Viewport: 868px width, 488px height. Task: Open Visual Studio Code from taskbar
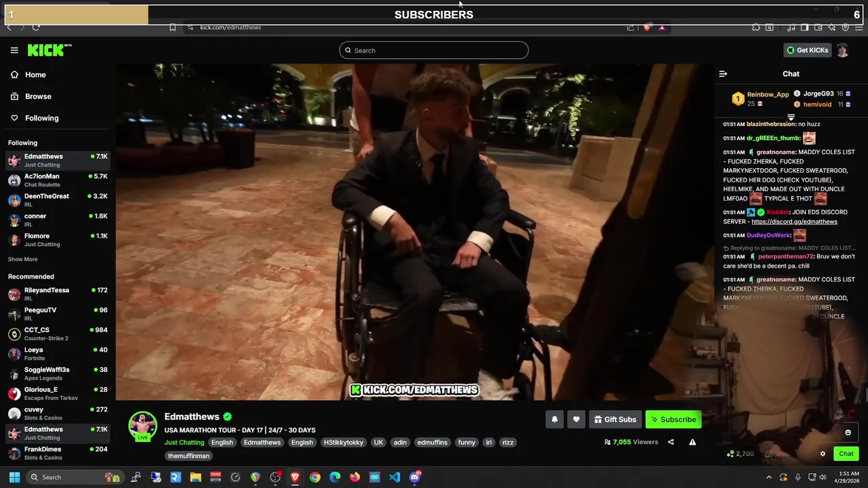coord(395,477)
